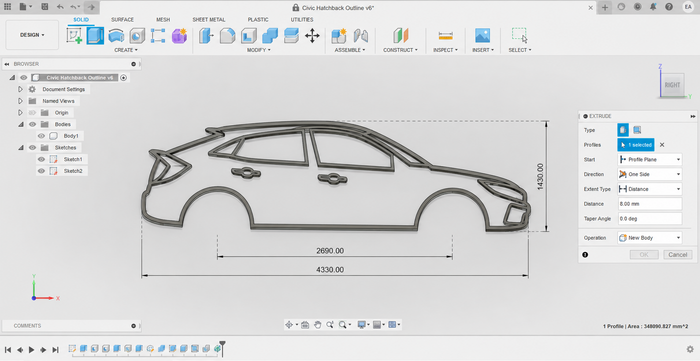Image resolution: width=700 pixels, height=361 pixels.
Task: Activate the root component radio button
Action: 124,78
